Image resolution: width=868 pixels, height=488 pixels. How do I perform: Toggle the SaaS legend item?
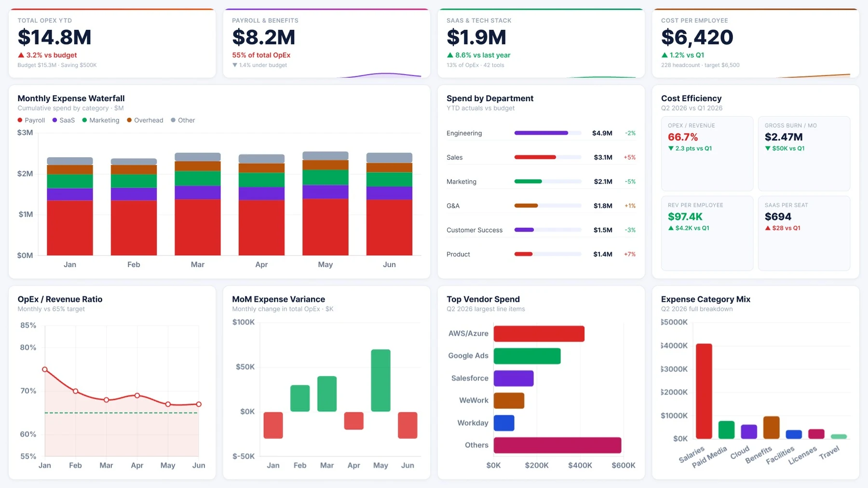(64, 120)
